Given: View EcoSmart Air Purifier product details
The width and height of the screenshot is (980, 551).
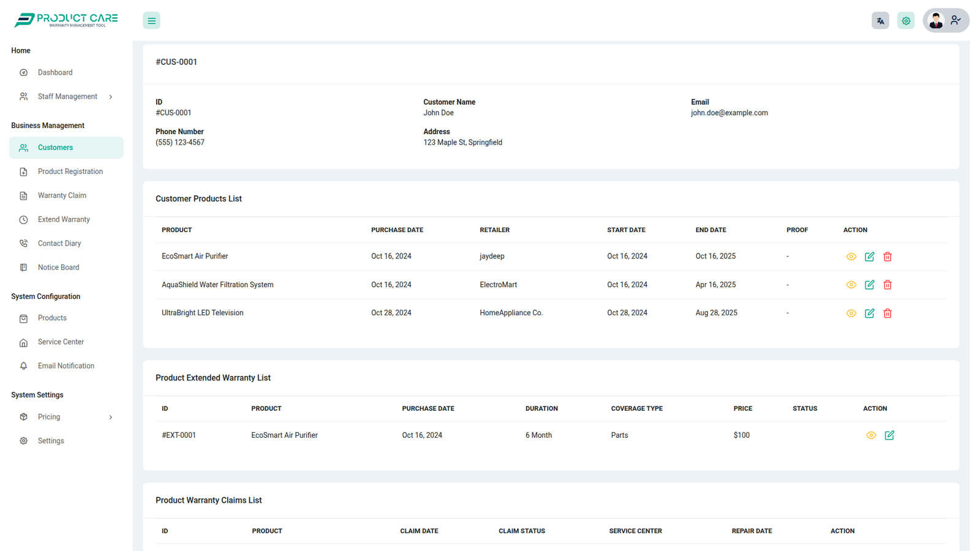Looking at the screenshot, I should (851, 257).
